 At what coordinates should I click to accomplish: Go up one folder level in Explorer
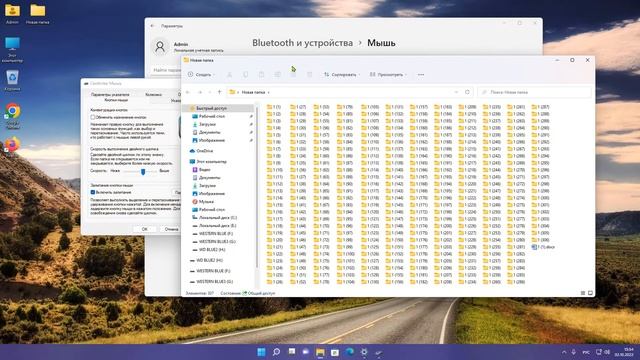[220, 92]
